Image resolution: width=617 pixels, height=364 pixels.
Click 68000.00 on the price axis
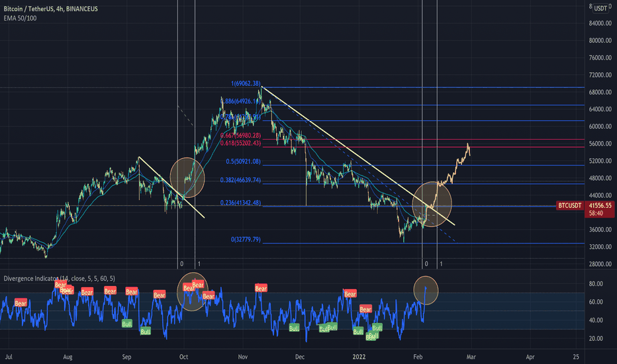600,92
